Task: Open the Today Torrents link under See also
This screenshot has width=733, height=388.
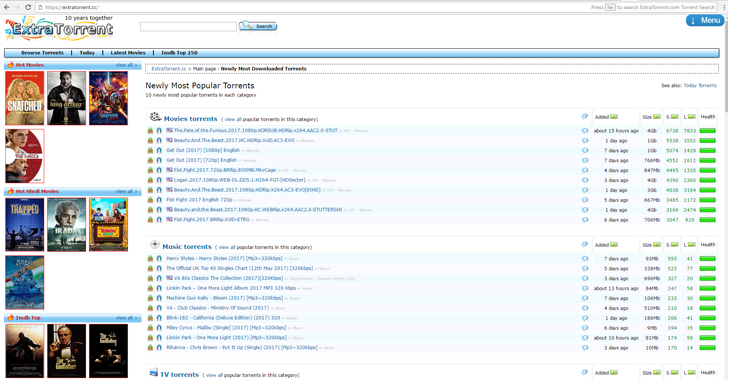Action: coord(700,86)
